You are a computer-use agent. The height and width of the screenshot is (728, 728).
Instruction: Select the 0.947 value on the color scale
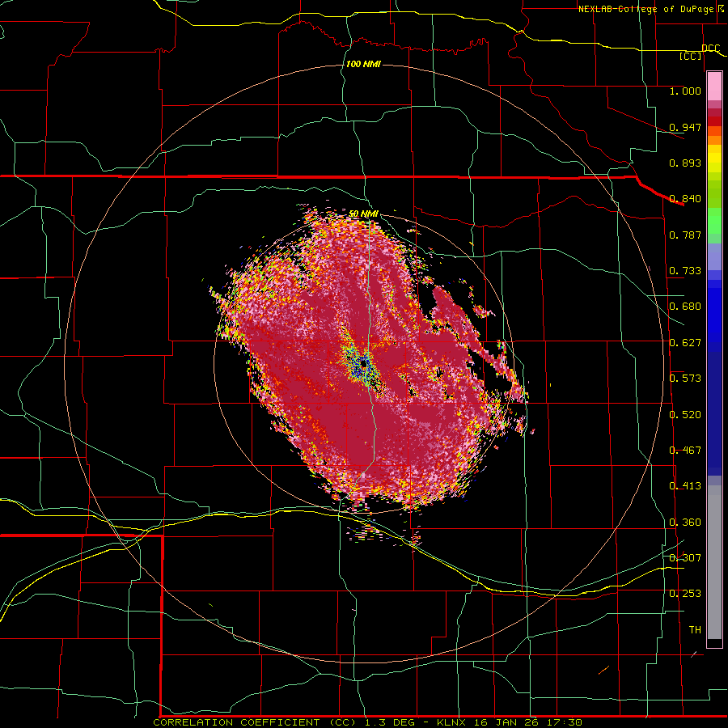(x=685, y=127)
